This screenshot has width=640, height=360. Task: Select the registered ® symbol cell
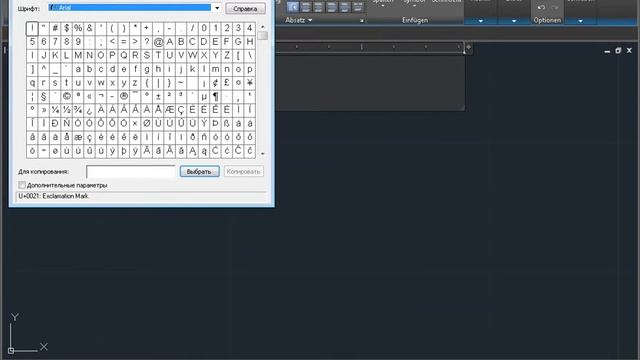coord(124,96)
